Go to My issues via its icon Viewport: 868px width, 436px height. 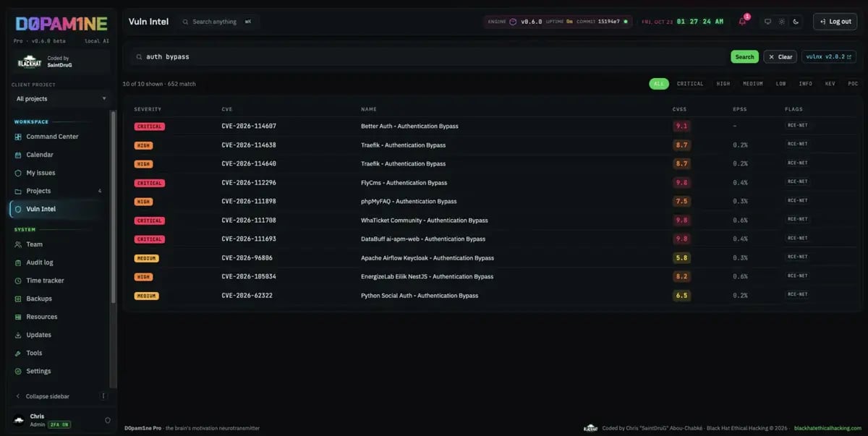pos(18,173)
